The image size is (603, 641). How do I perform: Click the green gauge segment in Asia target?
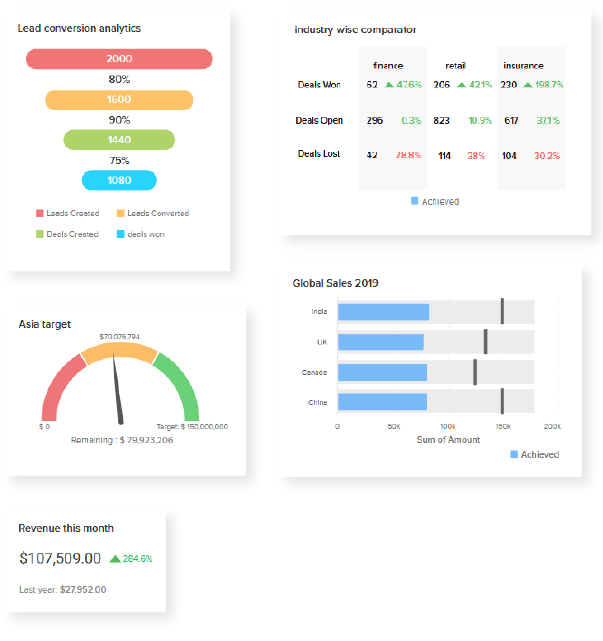click(x=182, y=385)
